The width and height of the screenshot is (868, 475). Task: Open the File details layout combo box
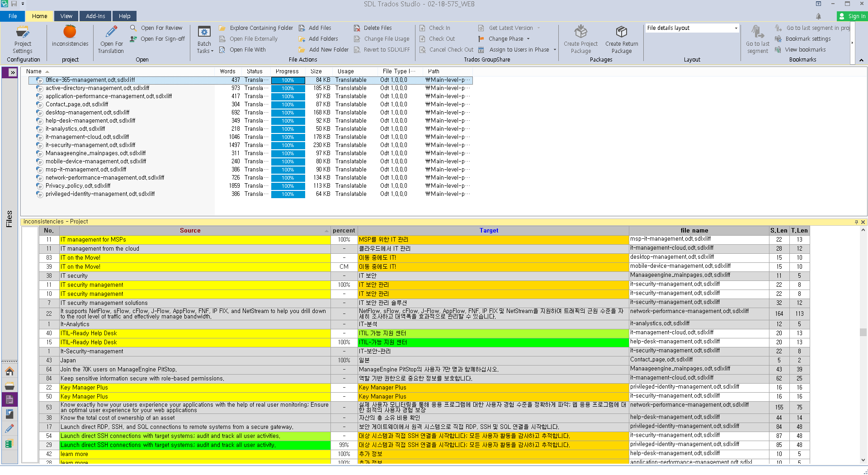click(x=692, y=28)
